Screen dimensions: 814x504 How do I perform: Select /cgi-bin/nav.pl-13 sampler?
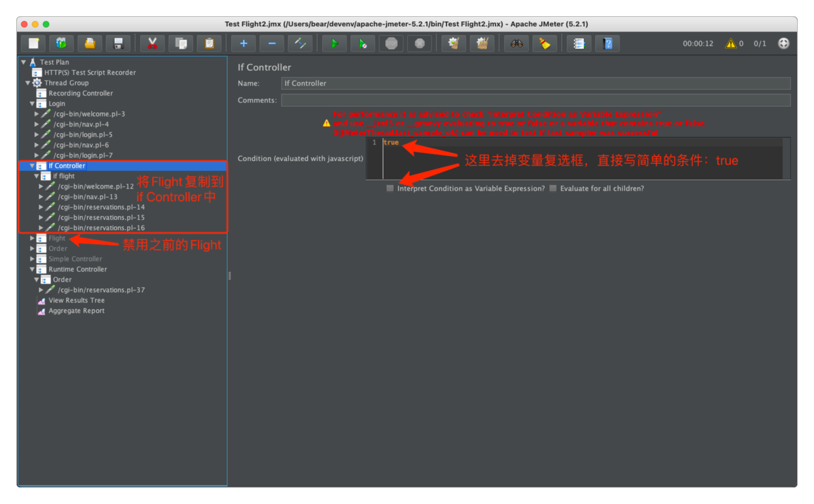coord(87,197)
